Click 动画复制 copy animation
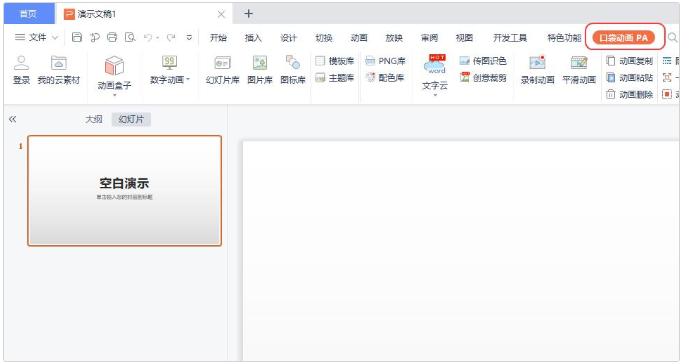The image size is (689, 364). click(x=629, y=61)
